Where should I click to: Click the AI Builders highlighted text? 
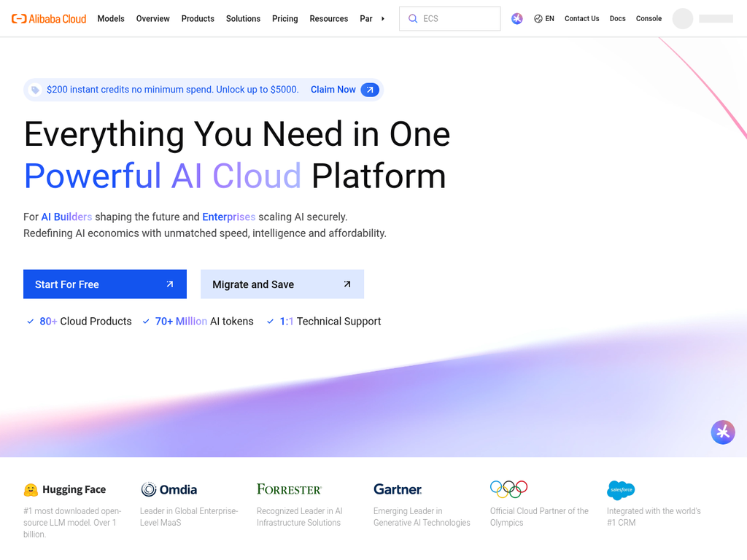click(x=66, y=217)
